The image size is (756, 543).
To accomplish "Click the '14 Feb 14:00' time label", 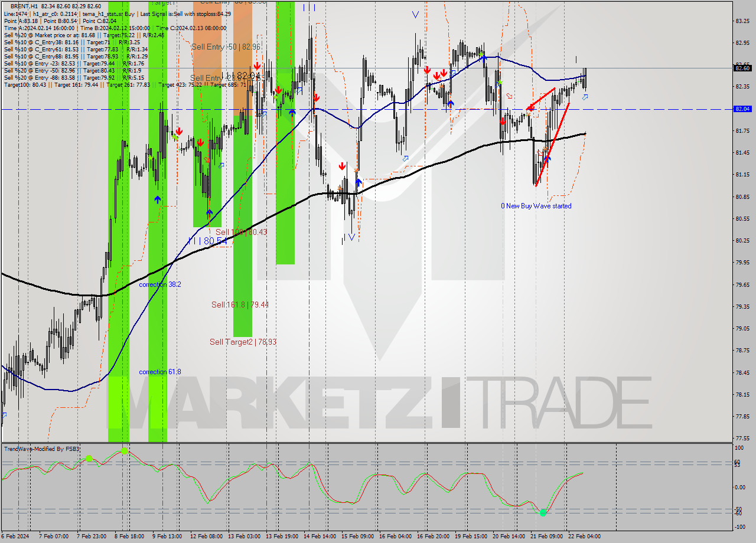I will coord(320,537).
